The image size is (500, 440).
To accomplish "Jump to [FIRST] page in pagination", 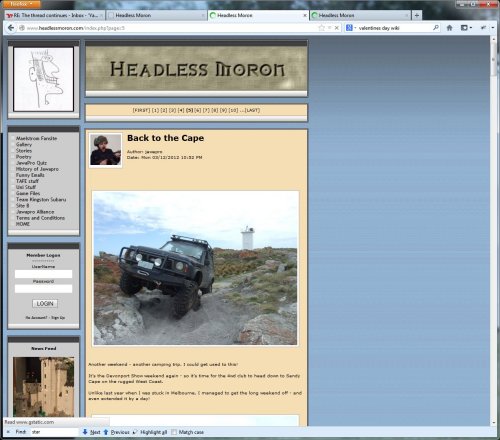I will (141, 110).
